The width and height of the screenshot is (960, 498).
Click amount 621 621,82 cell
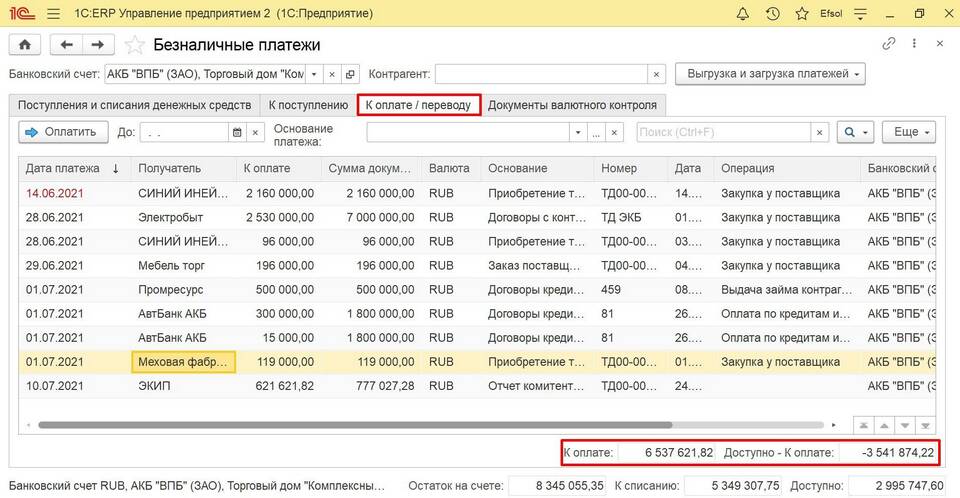pyautogui.click(x=279, y=386)
